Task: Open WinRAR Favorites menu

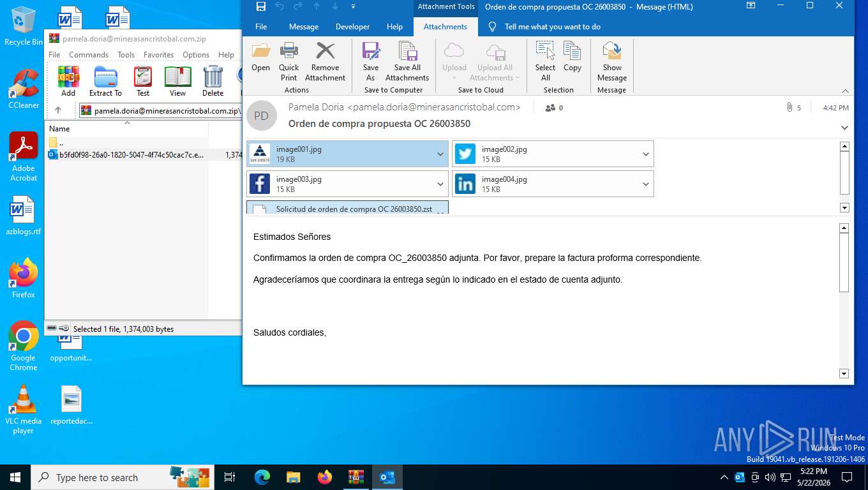Action: pos(158,55)
